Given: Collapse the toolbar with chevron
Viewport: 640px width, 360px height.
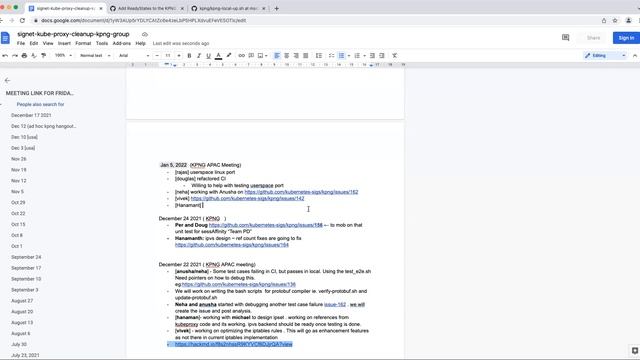Looking at the screenshot, I should click(635, 56).
